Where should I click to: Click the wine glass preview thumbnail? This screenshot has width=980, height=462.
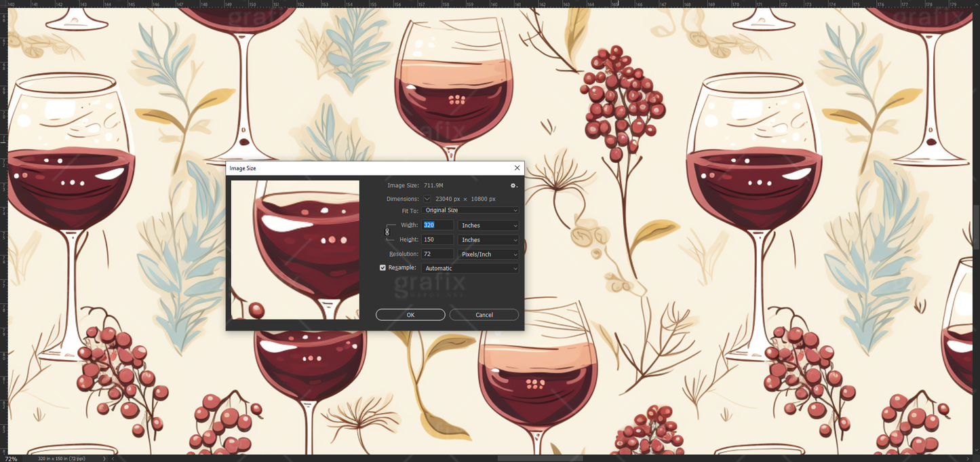[295, 249]
